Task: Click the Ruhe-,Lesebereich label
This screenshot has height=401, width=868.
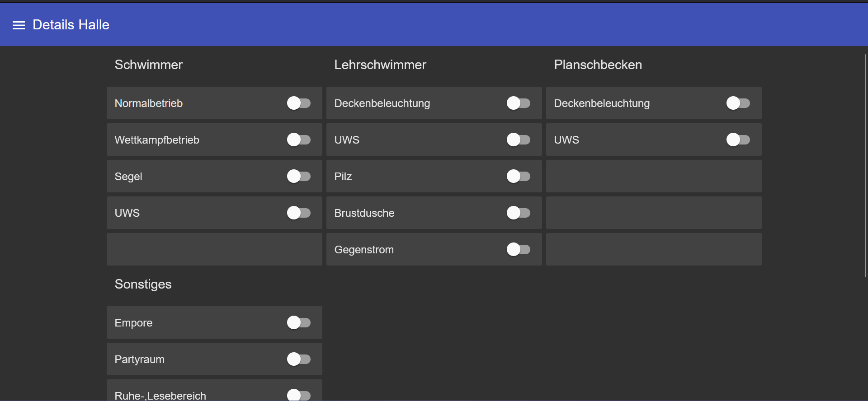Action: pyautogui.click(x=160, y=396)
